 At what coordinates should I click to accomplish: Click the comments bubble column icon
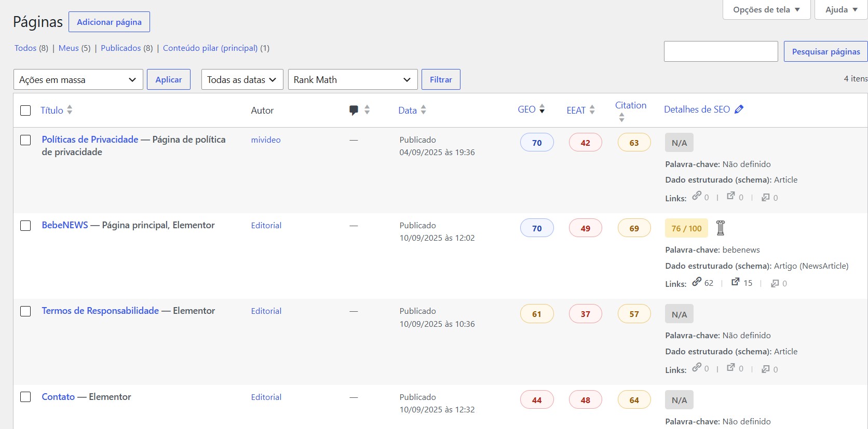pos(354,110)
